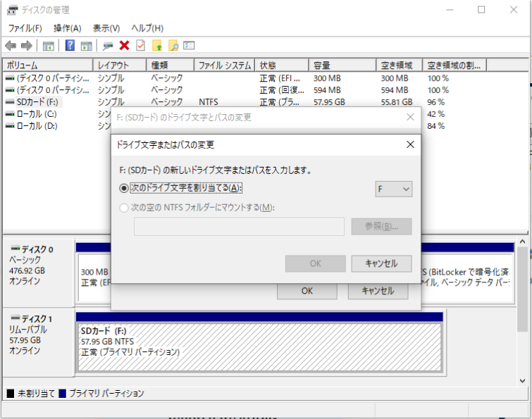The image size is (532, 419).
Task: Sort by the レイアウト column header
Action: [x=120, y=65]
